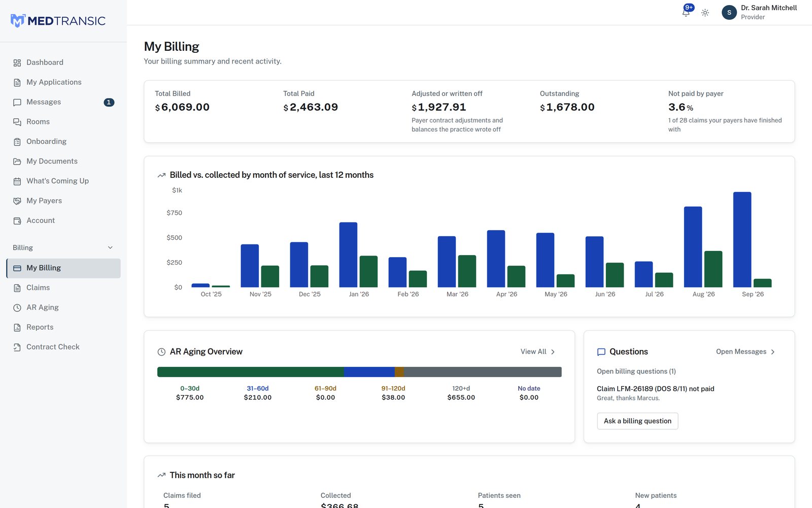Click the 31–60d $210.00 amount
The width and height of the screenshot is (812, 508).
pyautogui.click(x=258, y=398)
